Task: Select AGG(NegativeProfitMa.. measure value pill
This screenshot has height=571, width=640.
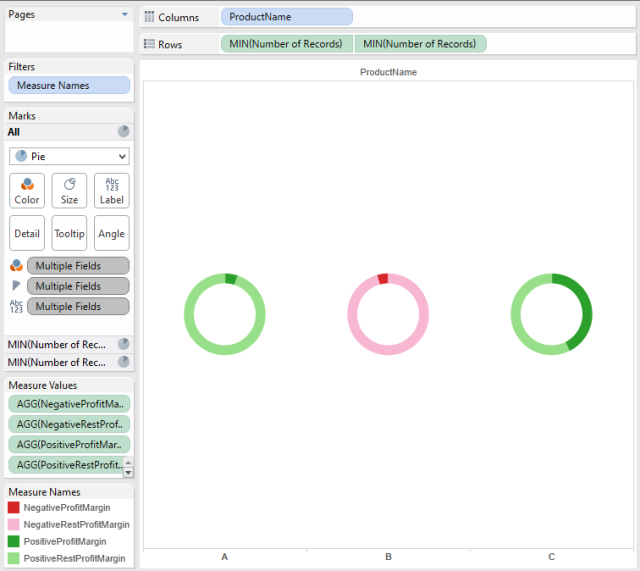Action: coord(69,404)
